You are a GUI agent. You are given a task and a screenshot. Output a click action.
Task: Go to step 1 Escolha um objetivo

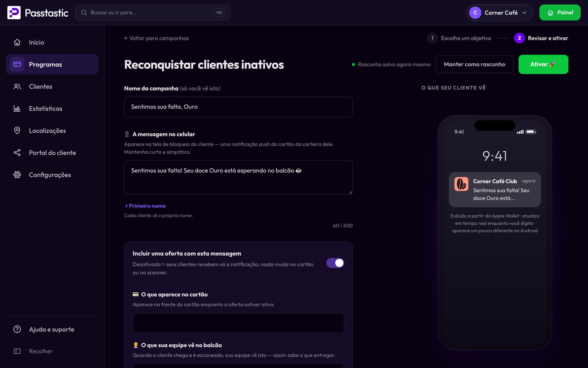pos(459,38)
